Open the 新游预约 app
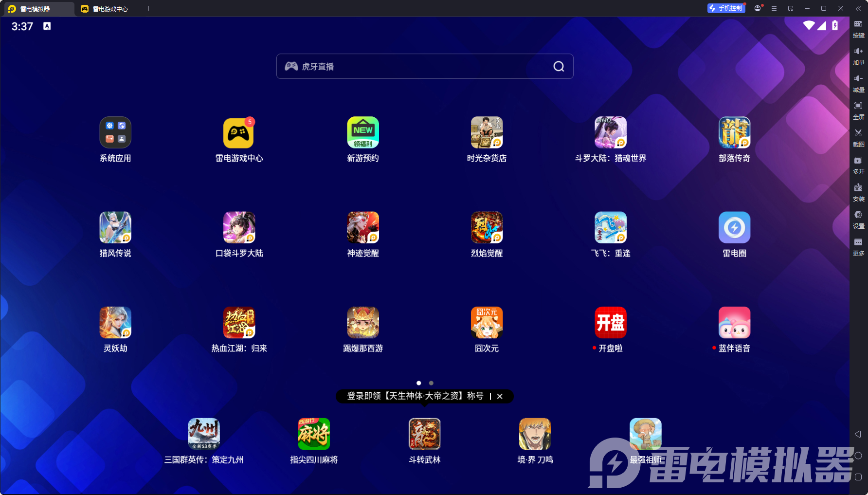Image resolution: width=868 pixels, height=495 pixels. pos(363,132)
